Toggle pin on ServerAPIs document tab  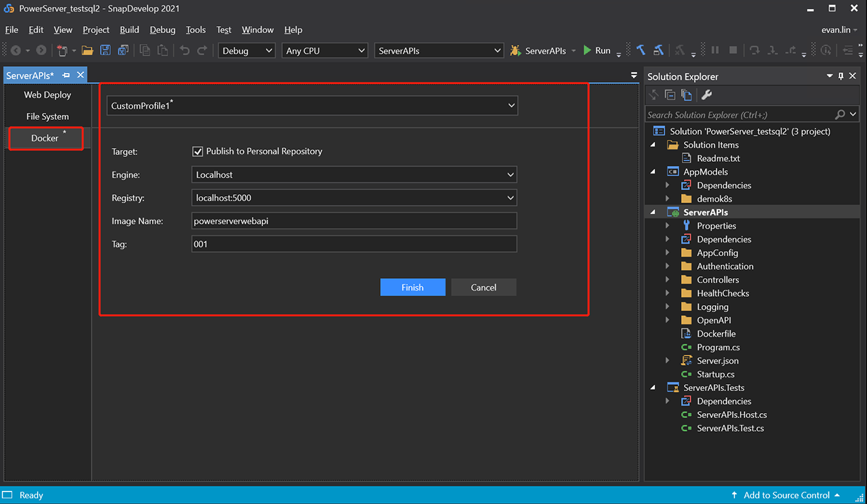click(66, 75)
